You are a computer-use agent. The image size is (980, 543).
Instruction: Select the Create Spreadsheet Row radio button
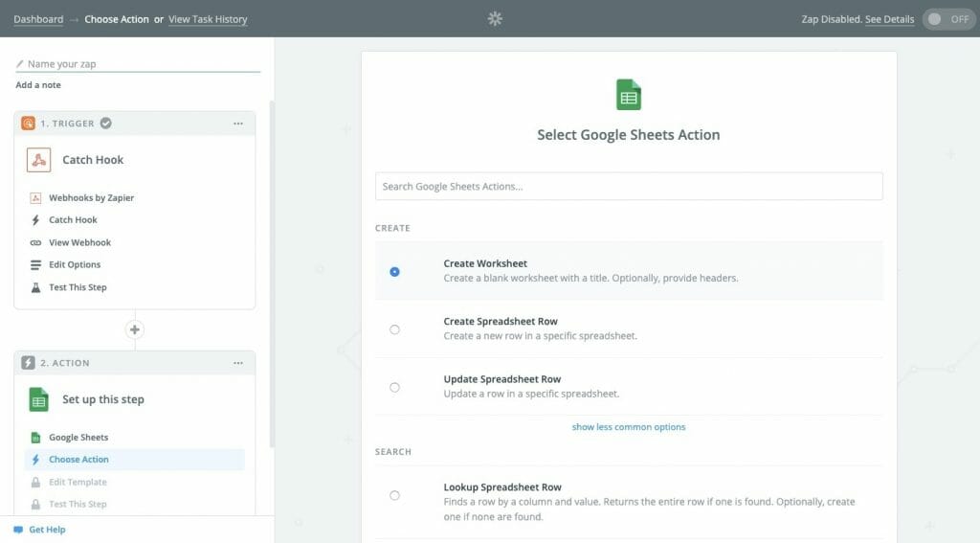point(394,329)
